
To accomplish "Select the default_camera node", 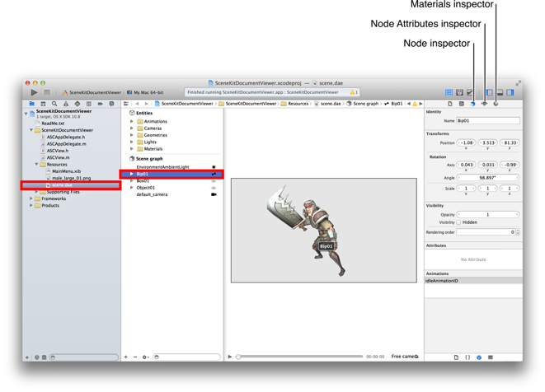I will point(152,194).
